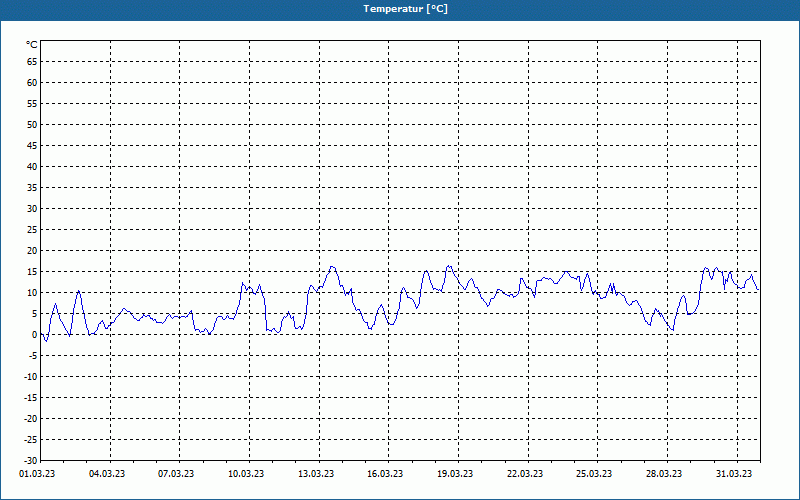Click the 10.03.23 date label
The width and height of the screenshot is (800, 500).
point(246,473)
